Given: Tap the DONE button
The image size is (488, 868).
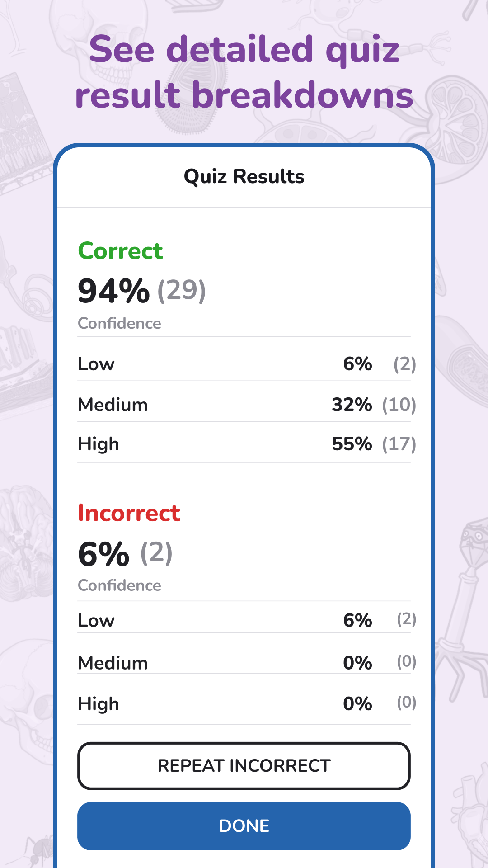Looking at the screenshot, I should click(244, 826).
